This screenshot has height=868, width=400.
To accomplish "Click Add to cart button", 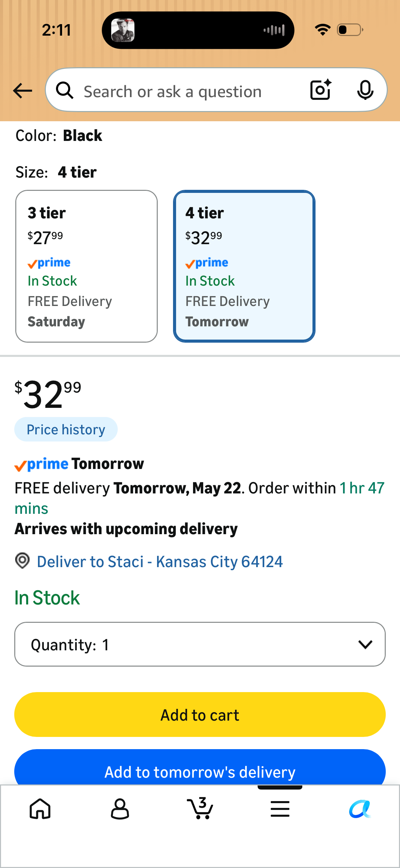I will tap(200, 715).
